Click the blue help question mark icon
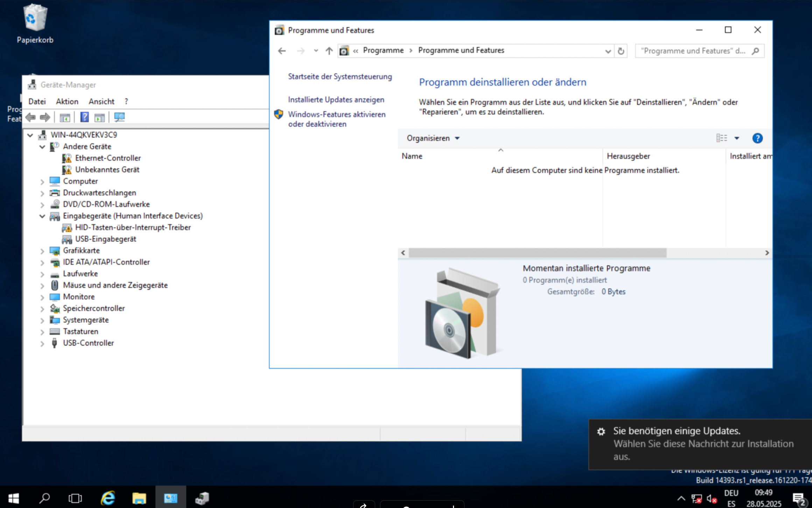Viewport: 812px width, 508px height. tap(757, 138)
